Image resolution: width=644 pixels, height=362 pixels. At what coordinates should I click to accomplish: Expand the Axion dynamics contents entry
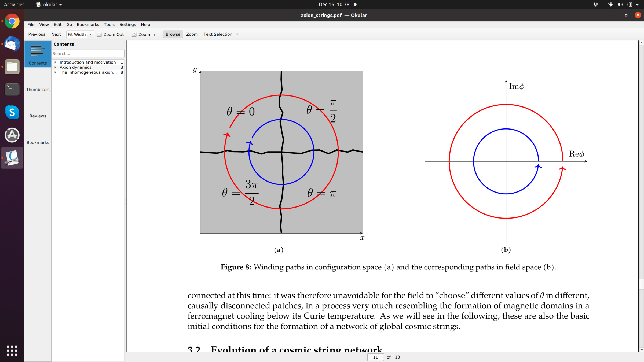click(x=55, y=67)
